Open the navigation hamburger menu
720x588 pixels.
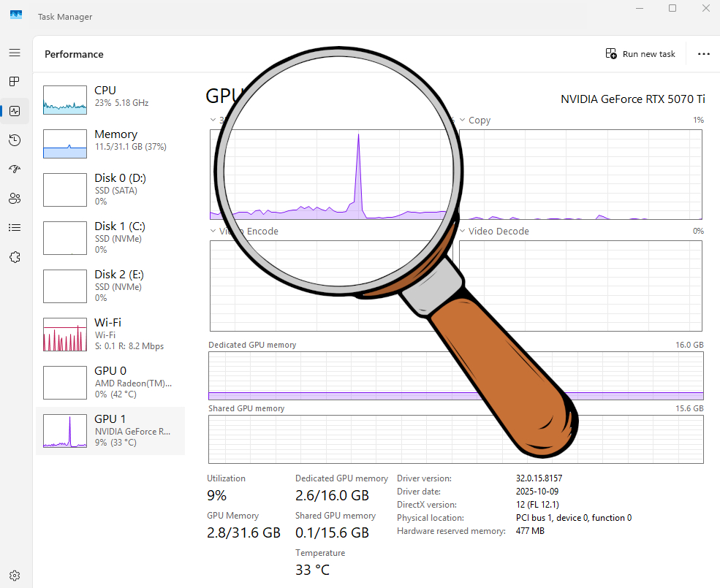pyautogui.click(x=15, y=53)
